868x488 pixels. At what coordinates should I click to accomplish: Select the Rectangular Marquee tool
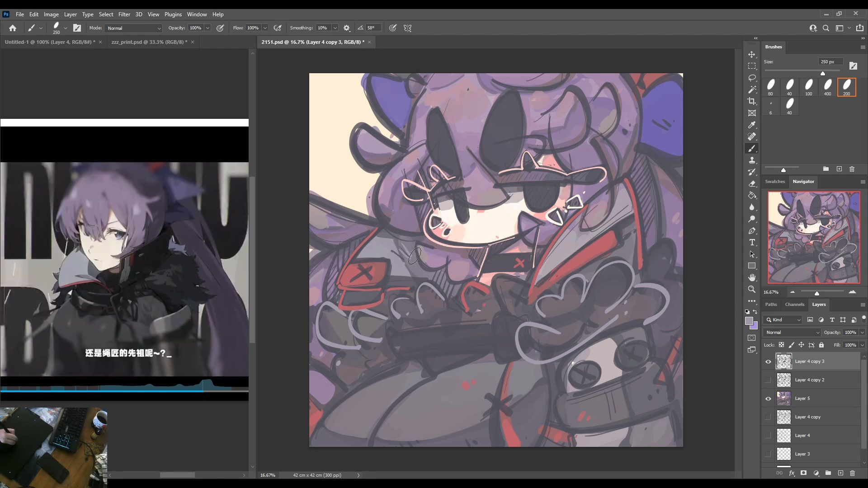click(x=752, y=66)
